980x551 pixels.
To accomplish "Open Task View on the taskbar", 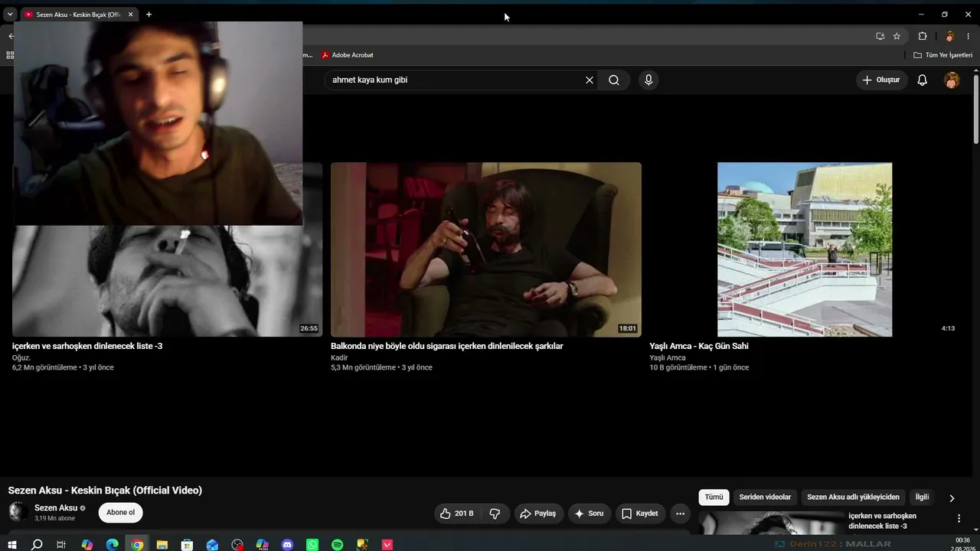I will [61, 545].
